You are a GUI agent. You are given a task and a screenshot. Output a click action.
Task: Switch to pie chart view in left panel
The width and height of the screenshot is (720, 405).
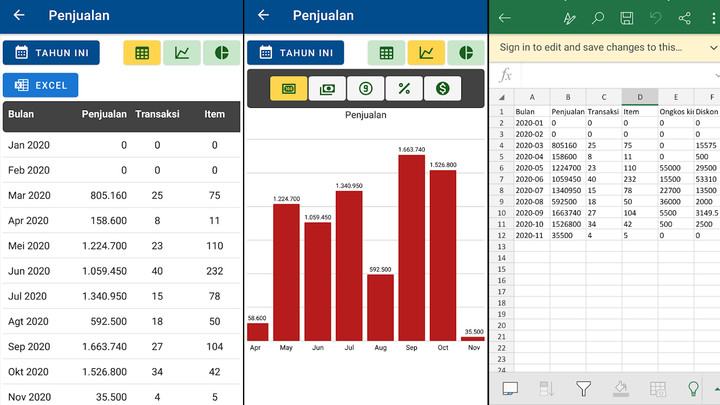click(221, 53)
